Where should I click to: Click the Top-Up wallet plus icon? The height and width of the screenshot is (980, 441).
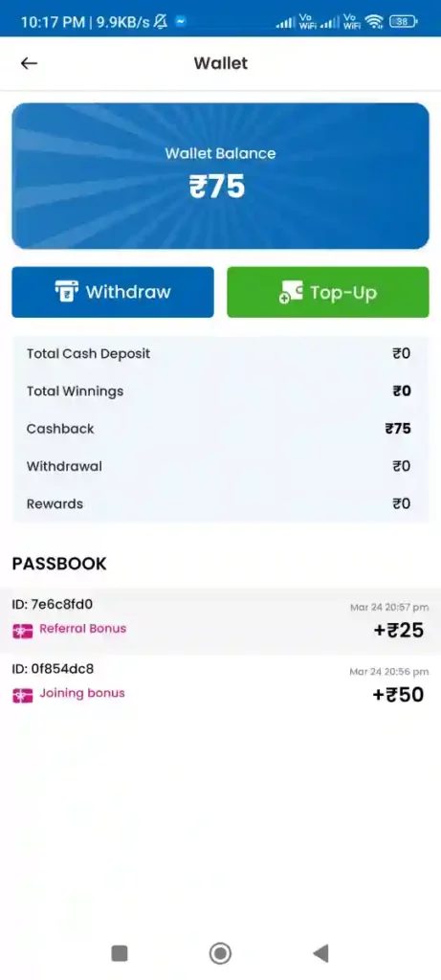pyautogui.click(x=291, y=293)
